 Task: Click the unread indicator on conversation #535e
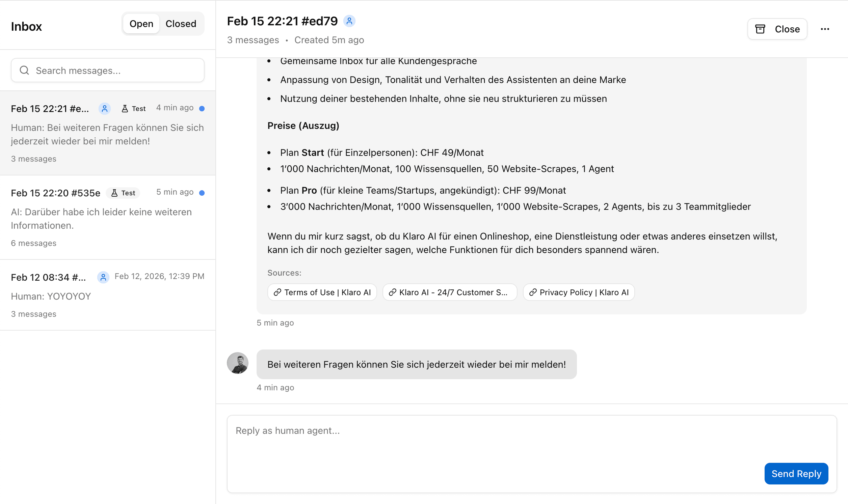click(x=203, y=192)
